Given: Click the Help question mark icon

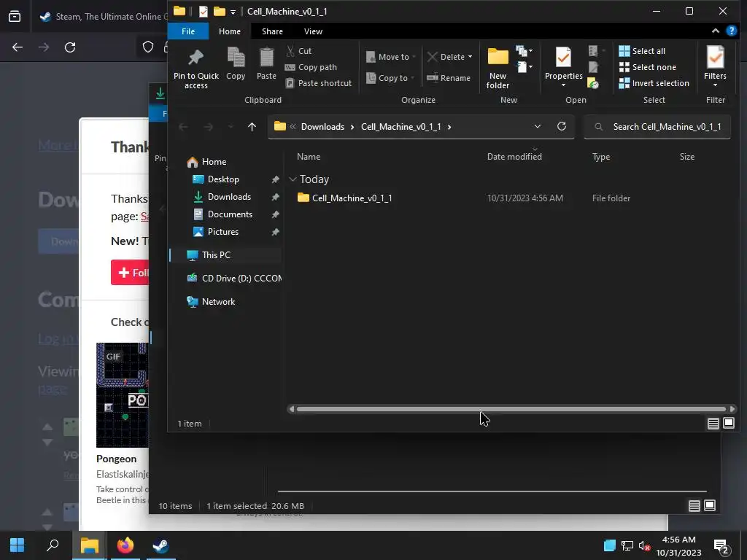Looking at the screenshot, I should (731, 31).
